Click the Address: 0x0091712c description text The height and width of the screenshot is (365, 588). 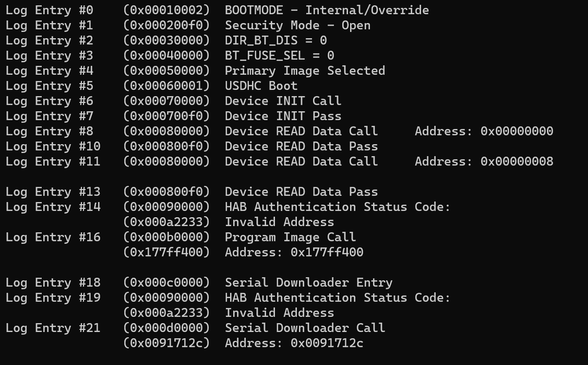point(294,343)
